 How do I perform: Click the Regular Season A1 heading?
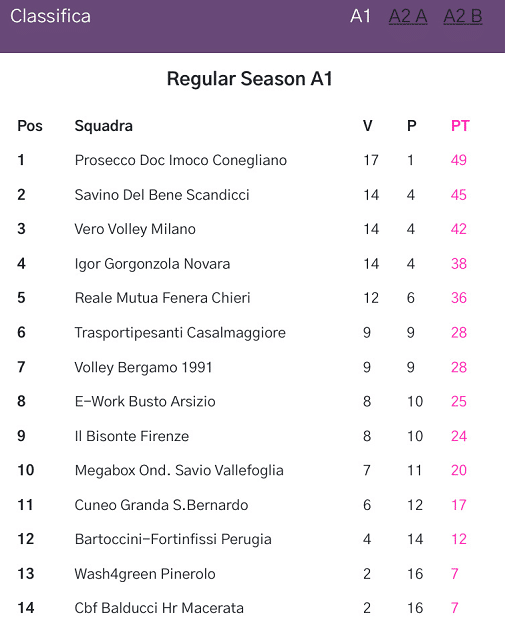click(x=250, y=78)
